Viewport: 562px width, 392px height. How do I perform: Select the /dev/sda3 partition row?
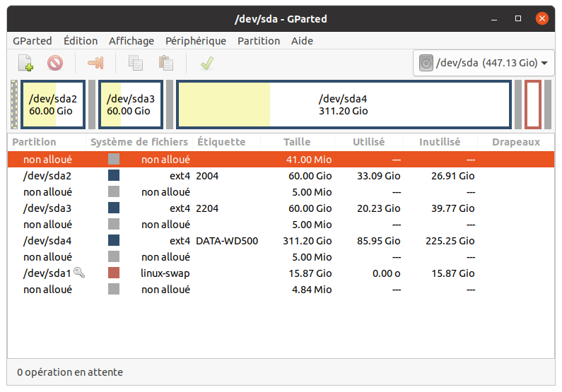click(x=281, y=208)
